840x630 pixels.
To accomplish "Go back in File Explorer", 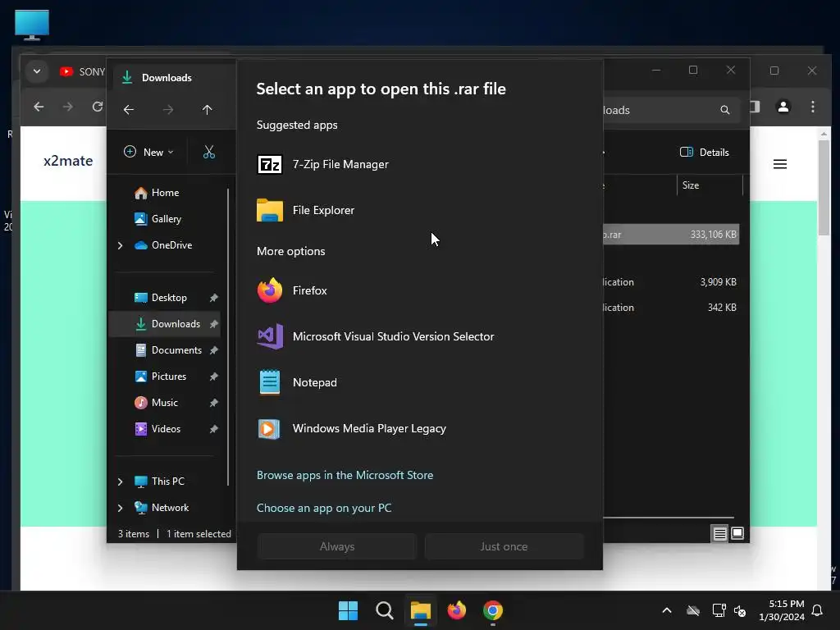I will pos(129,110).
